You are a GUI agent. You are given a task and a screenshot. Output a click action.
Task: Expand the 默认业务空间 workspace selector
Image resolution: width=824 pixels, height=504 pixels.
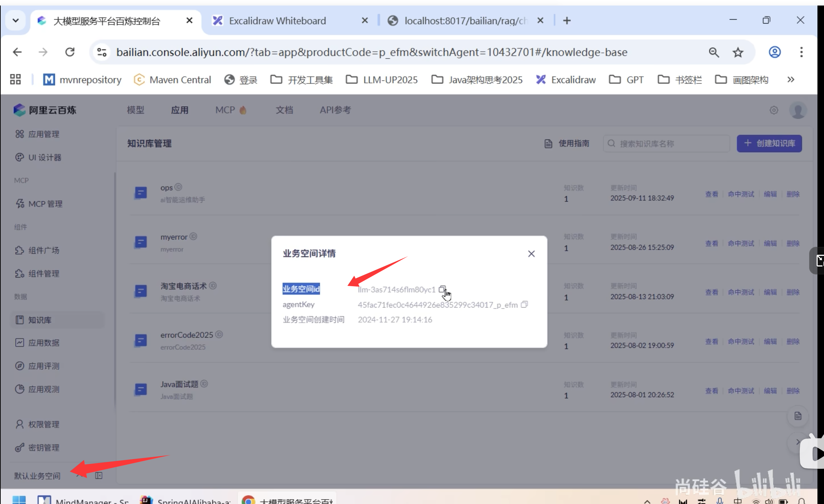click(x=37, y=476)
